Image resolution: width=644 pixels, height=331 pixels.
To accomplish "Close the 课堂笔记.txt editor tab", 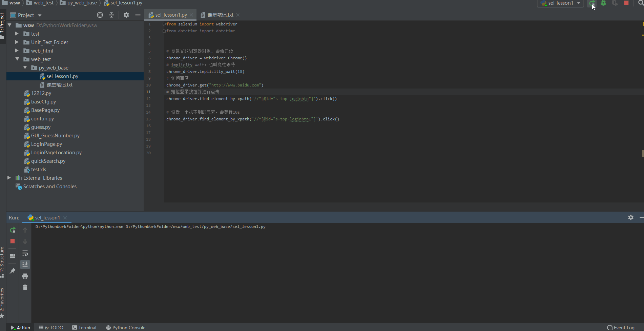I will [238, 15].
